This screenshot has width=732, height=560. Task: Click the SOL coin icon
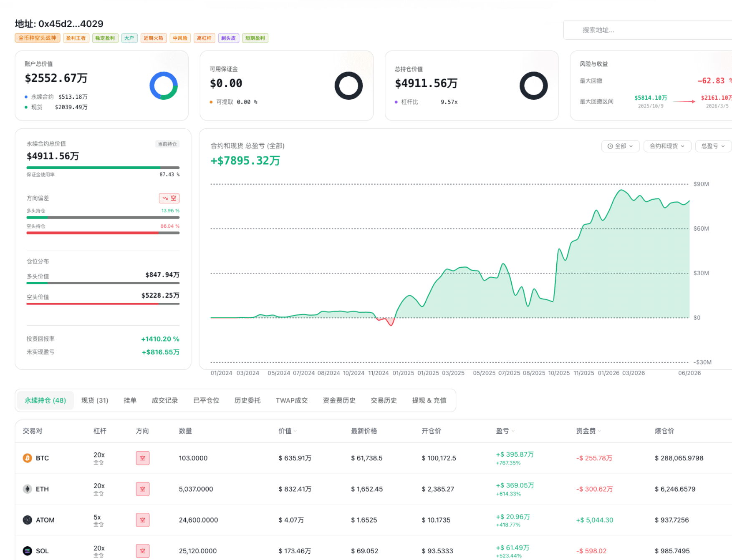click(27, 551)
